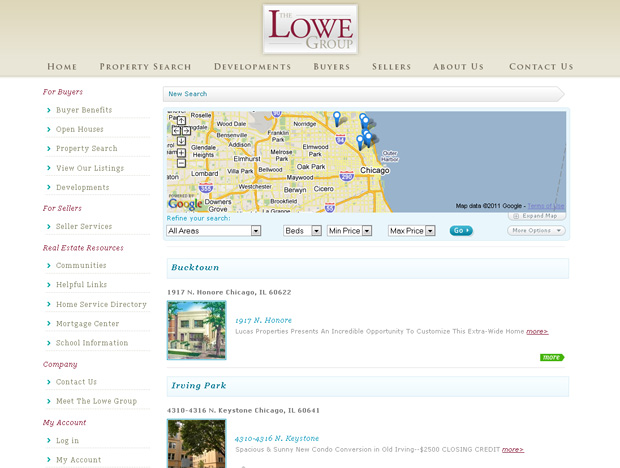Screen dimensions: 620x468
Task: Open the Mortgage Center link
Action: 87,323
